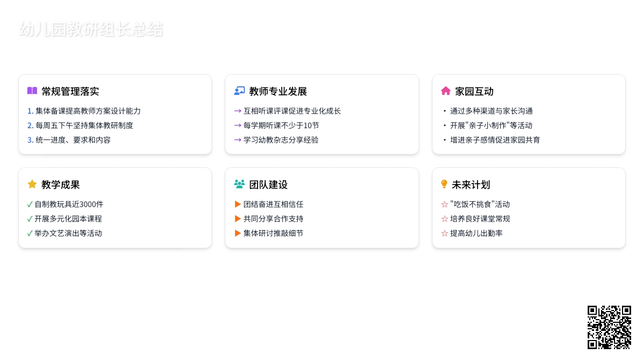Click the lightbulb icon beside 未来计划
Screen dimensions: 644x362
pyautogui.click(x=444, y=184)
